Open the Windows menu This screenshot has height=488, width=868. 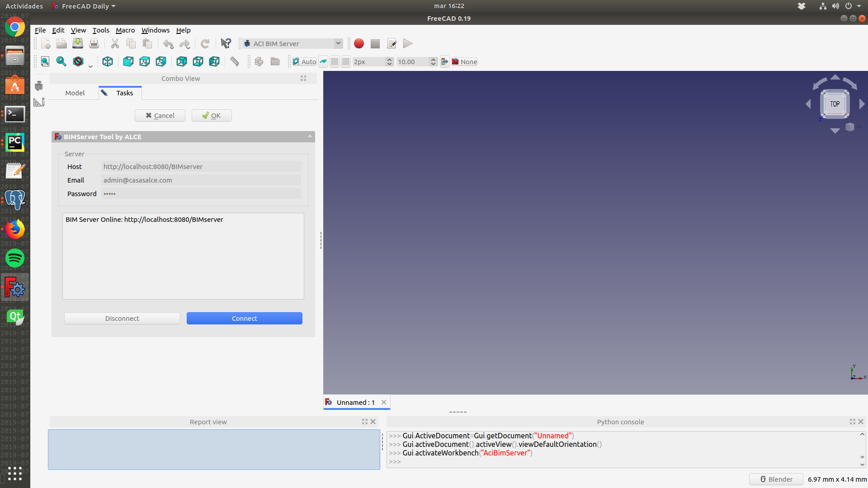tap(156, 30)
